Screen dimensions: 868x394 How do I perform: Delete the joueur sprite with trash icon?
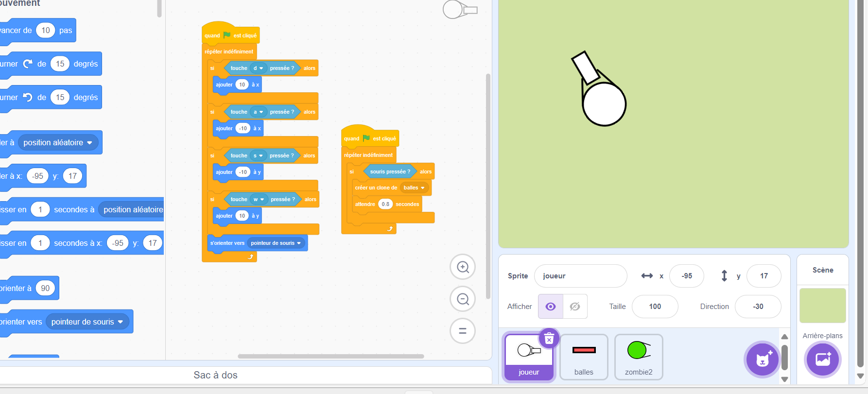click(x=549, y=339)
